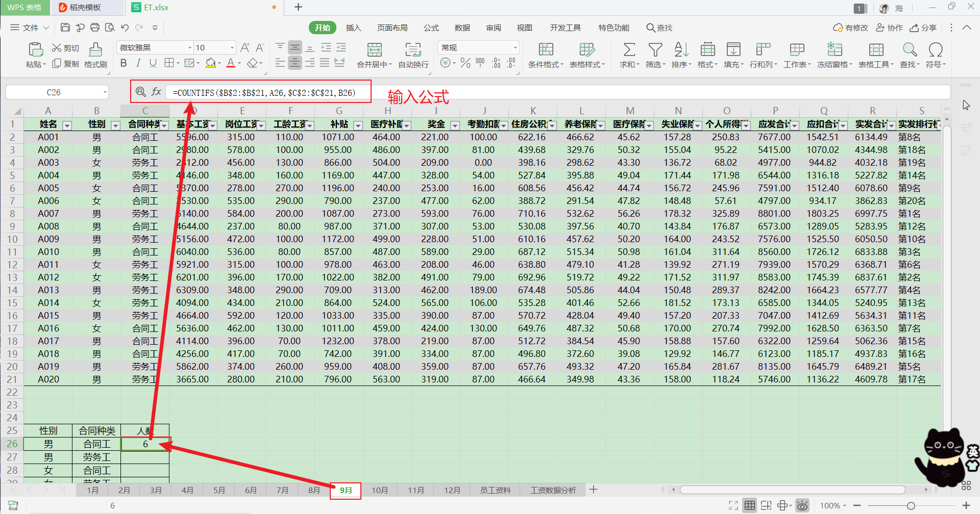Click the Paste (粘贴) icon
This screenshot has width=980, height=514.
pos(35,49)
